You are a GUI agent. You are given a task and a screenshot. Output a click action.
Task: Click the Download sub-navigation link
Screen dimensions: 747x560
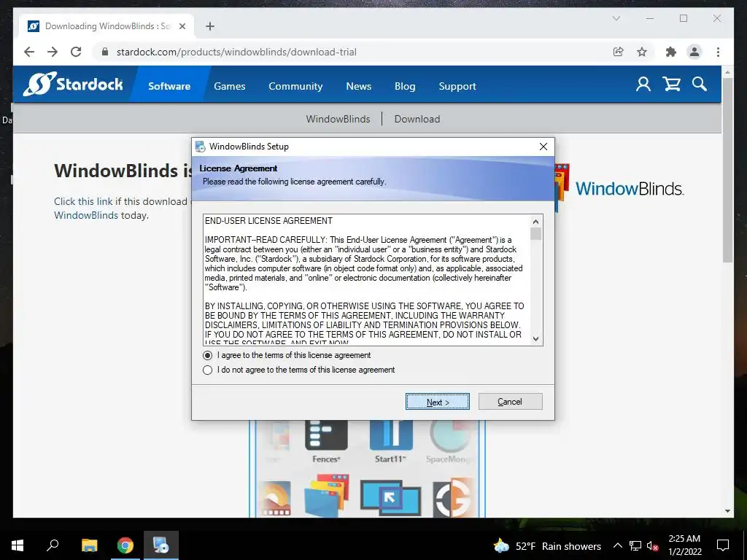[x=417, y=119]
